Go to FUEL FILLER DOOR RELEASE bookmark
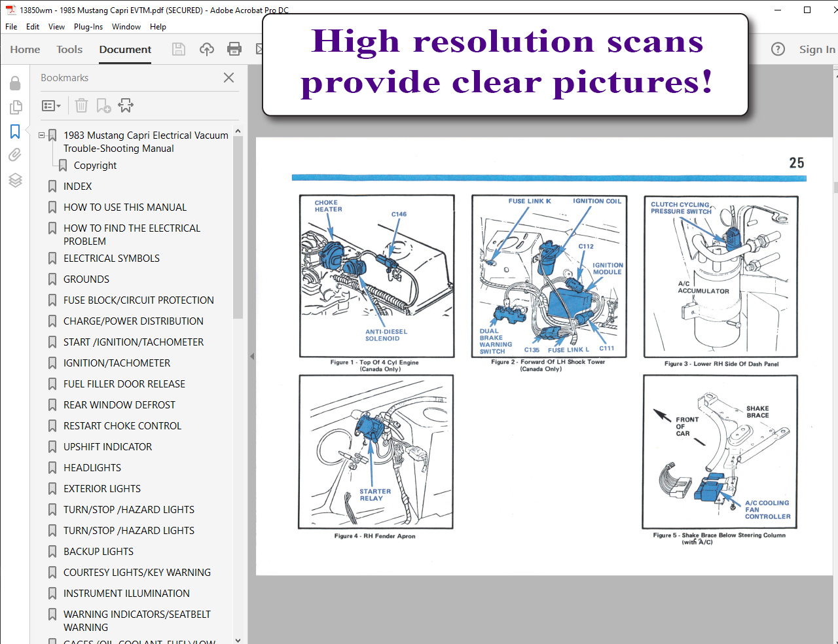 [124, 384]
